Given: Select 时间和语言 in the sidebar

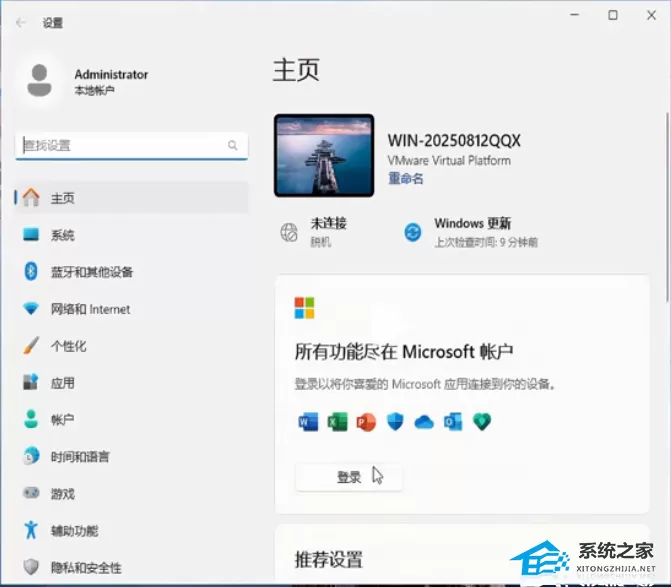Looking at the screenshot, I should (131, 457).
